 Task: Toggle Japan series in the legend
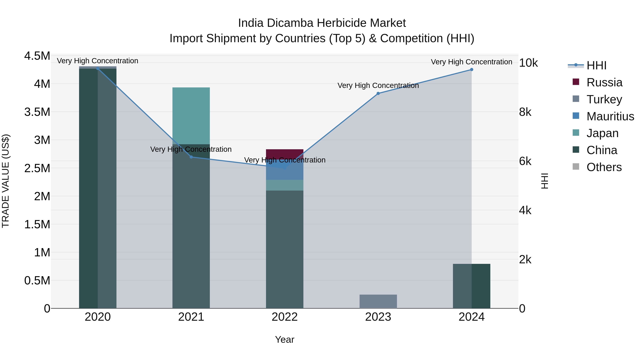point(596,133)
